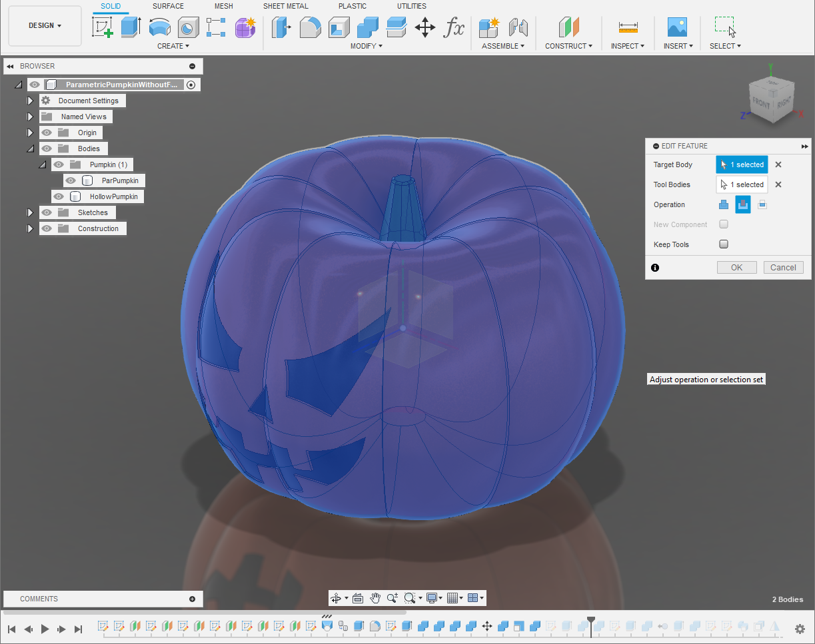Select the Press Pull tool icon

click(282, 27)
